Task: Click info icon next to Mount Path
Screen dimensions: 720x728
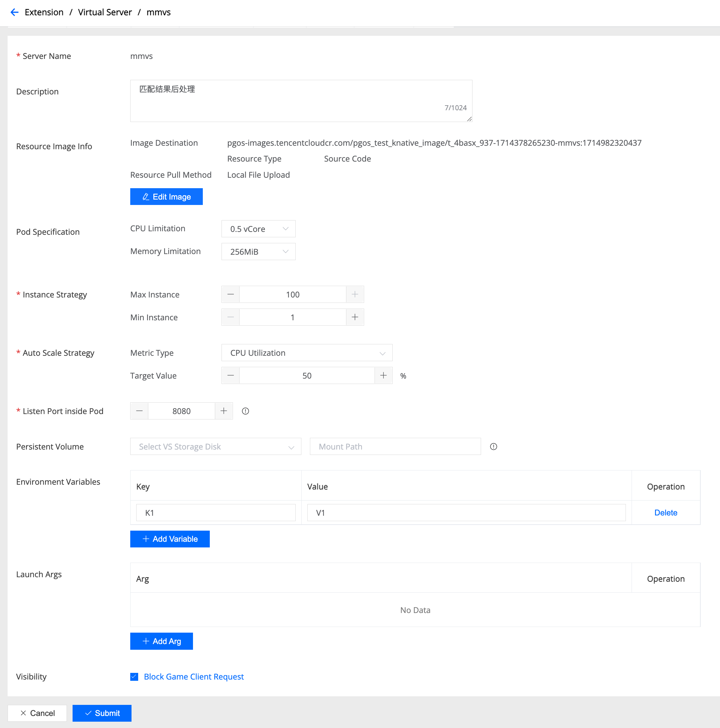Action: tap(493, 446)
